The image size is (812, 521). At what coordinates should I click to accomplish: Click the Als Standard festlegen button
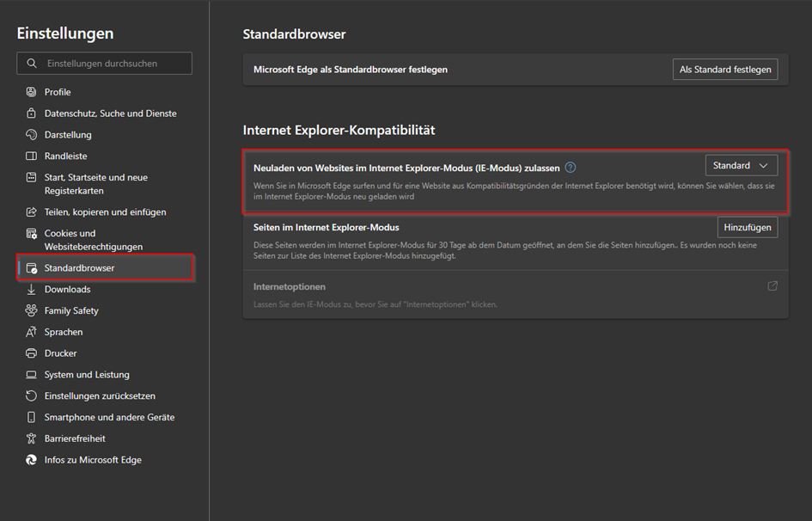(x=725, y=70)
